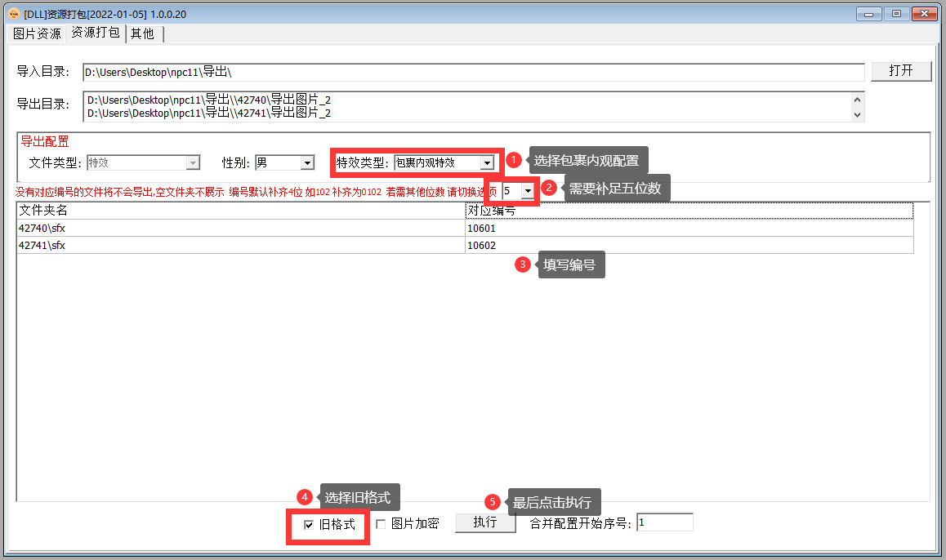Image resolution: width=946 pixels, height=560 pixels.
Task: Enable the 图片加密 checkbox
Action: click(381, 525)
